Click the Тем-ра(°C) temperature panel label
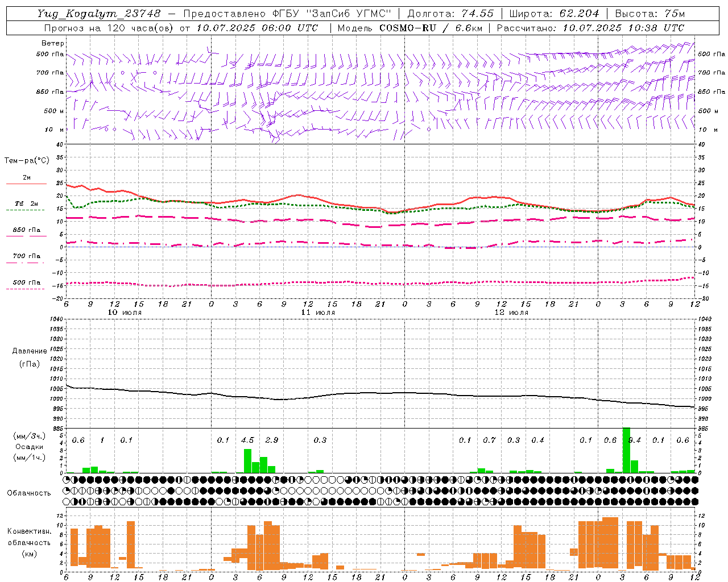The height and width of the screenshot is (582, 728). tap(27, 161)
